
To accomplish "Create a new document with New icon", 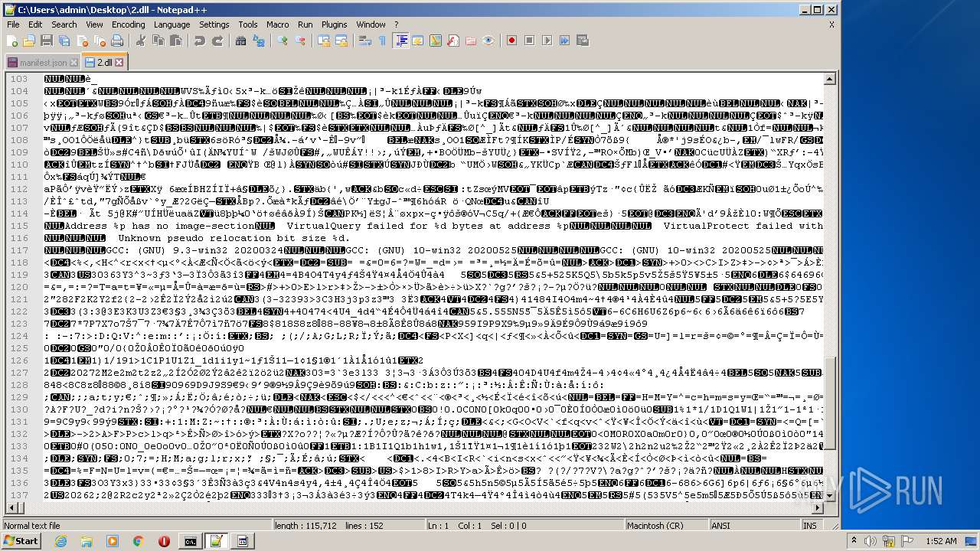I will (x=12, y=41).
